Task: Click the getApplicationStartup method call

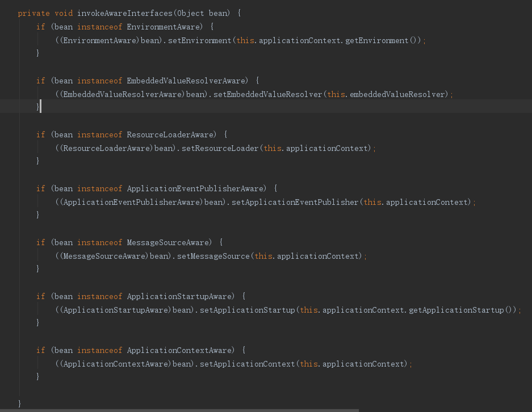Action: click(x=466, y=310)
